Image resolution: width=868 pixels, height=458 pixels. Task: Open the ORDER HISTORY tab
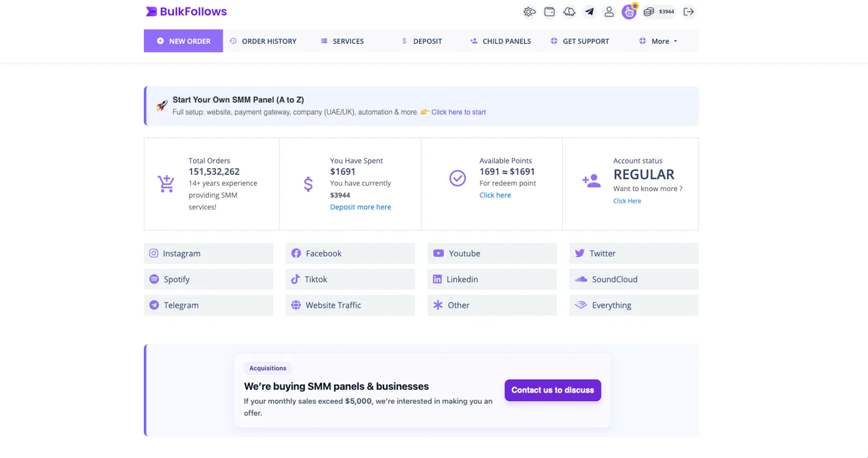click(x=263, y=41)
